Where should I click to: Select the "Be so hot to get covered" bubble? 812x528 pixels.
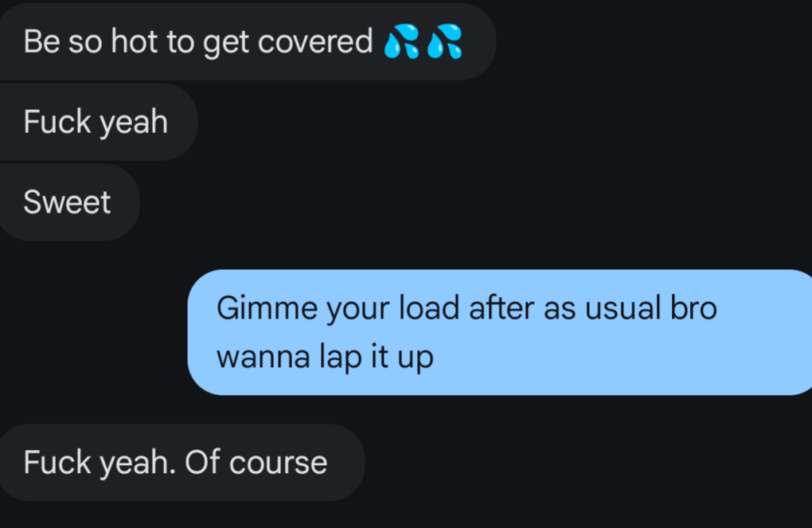pos(247,41)
